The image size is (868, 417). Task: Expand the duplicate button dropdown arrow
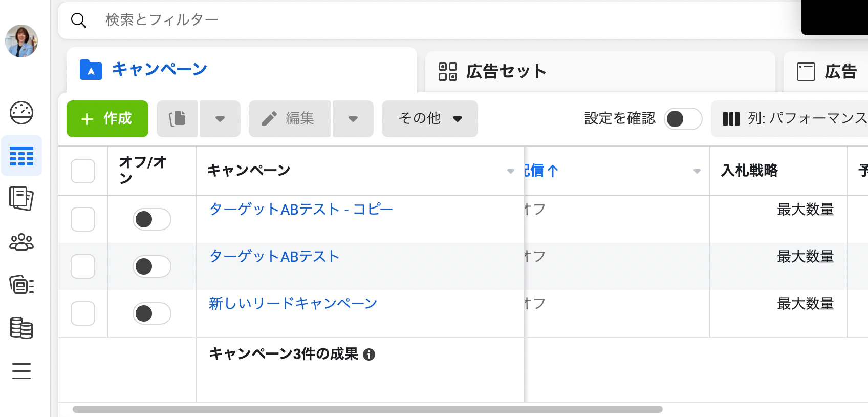tap(220, 119)
